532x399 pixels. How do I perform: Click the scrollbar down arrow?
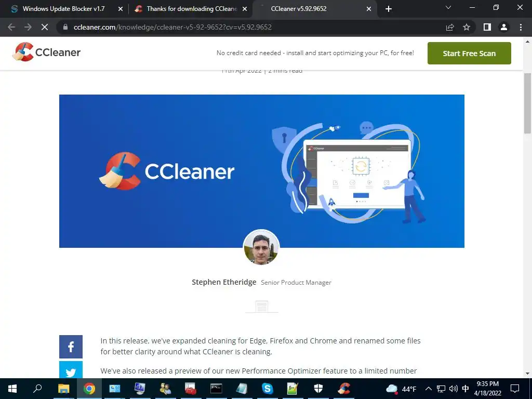[527, 374]
